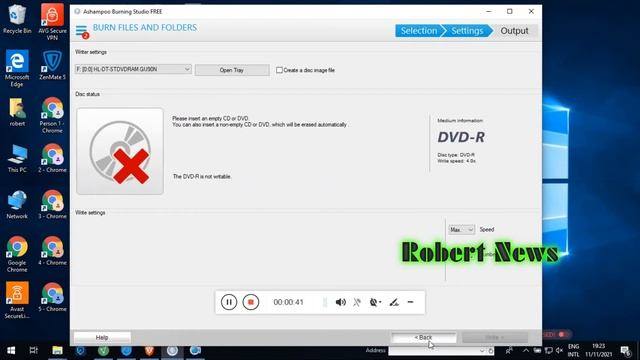The width and height of the screenshot is (640, 360).
Task: Toggle the microphone in recorder bar
Action: coord(357,302)
